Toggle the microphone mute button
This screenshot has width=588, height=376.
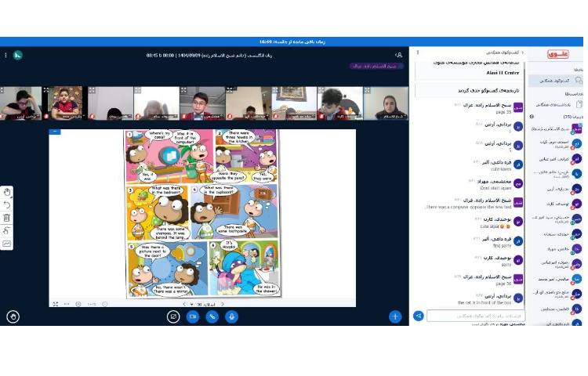pos(231,316)
